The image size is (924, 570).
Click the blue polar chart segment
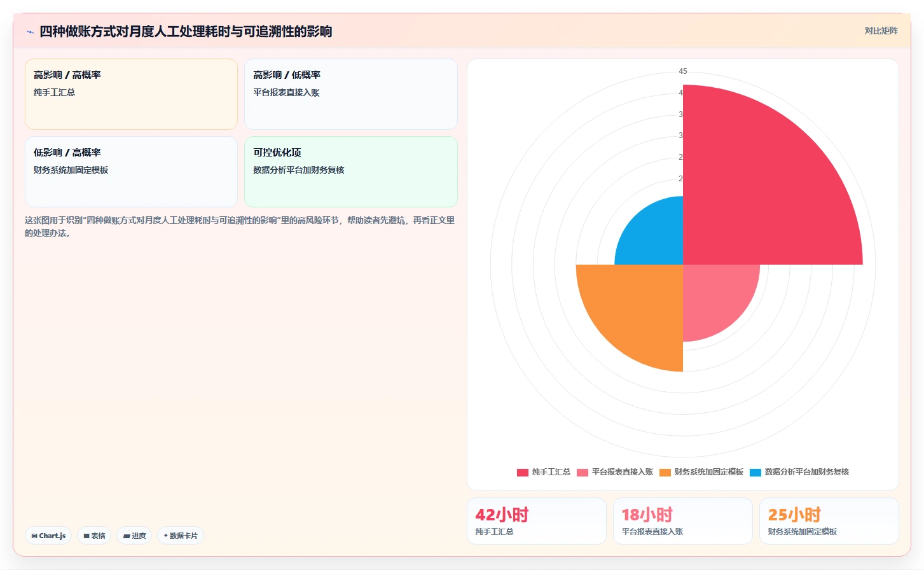(x=655, y=237)
